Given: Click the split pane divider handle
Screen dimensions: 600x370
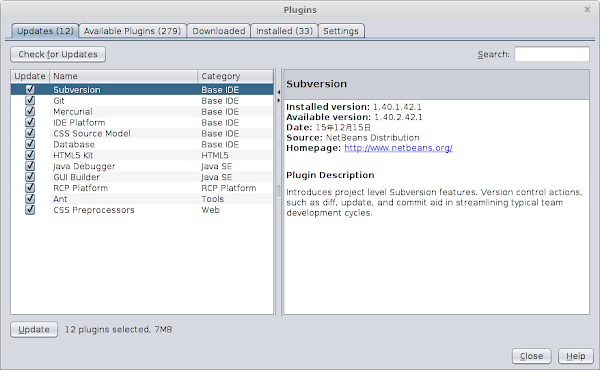Looking at the screenshot, I should pyautogui.click(x=279, y=191).
